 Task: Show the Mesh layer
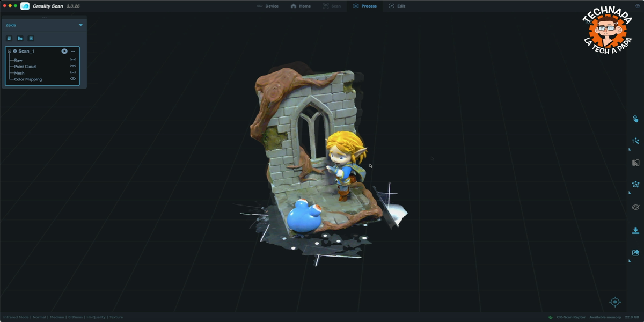(x=73, y=73)
